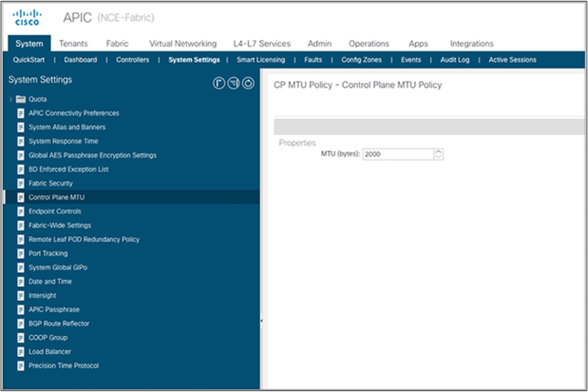Expand the Quota folder chevron

[11, 99]
